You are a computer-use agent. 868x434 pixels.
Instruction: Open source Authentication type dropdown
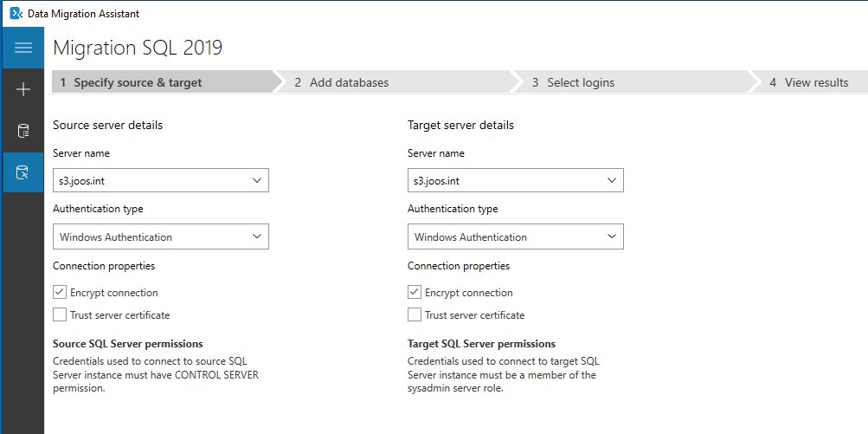click(160, 236)
